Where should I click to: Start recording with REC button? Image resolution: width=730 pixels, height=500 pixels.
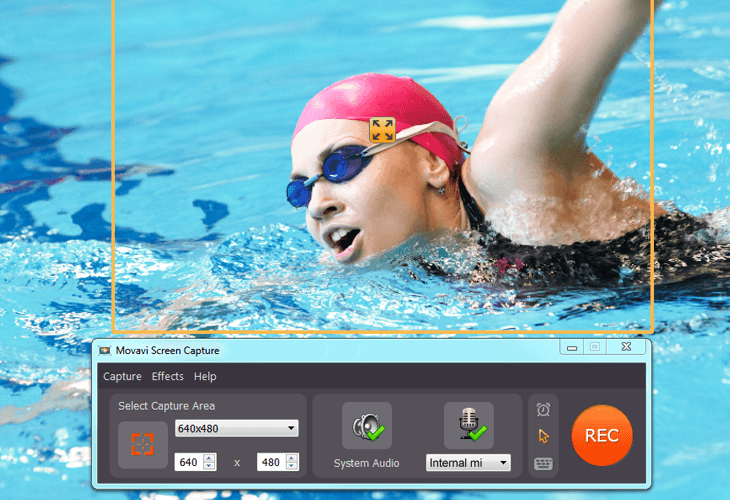[x=602, y=436]
